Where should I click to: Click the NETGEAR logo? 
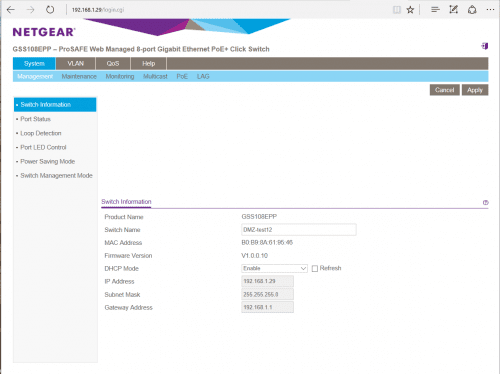(x=44, y=32)
